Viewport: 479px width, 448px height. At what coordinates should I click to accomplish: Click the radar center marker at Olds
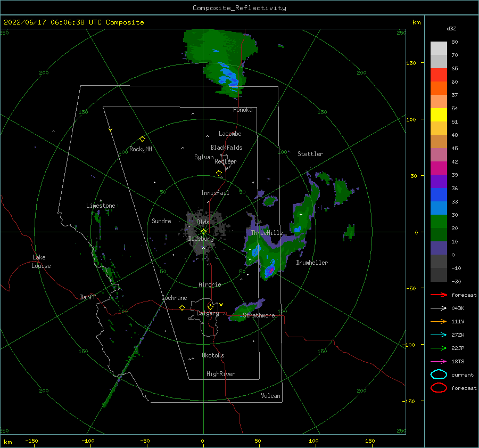203,232
